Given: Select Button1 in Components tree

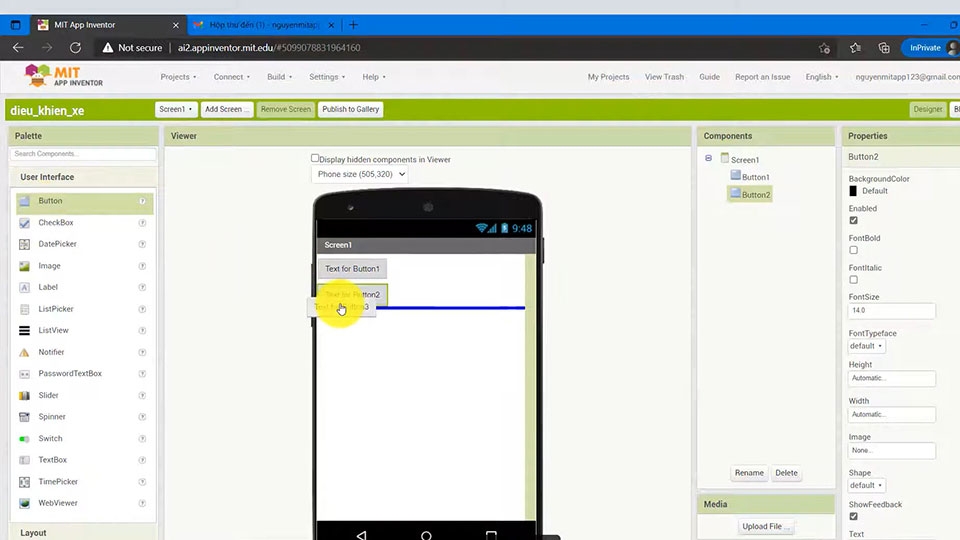Looking at the screenshot, I should [749, 177].
